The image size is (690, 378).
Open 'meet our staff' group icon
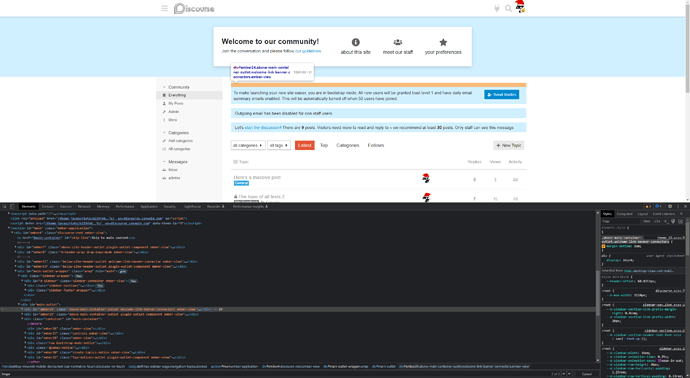[398, 42]
